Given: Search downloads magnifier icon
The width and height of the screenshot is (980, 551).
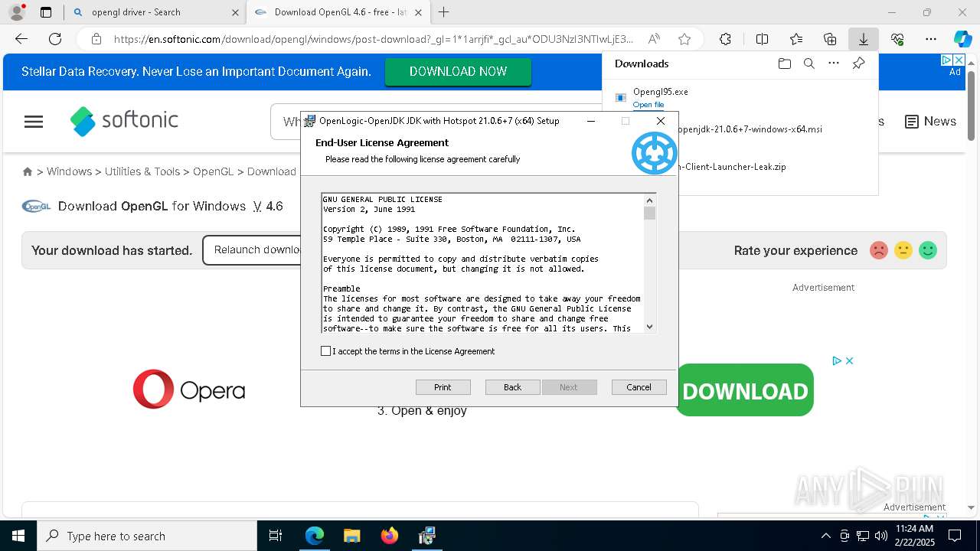Looking at the screenshot, I should (808, 64).
